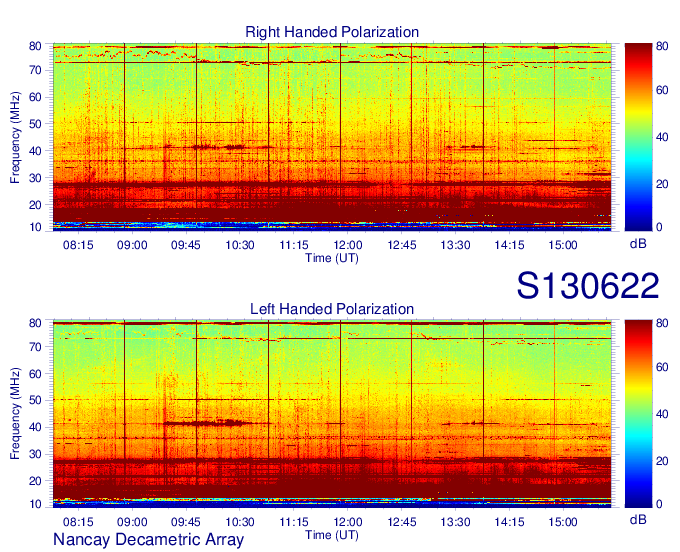Click the bottom plot's Time (UT) axis label

click(332, 535)
